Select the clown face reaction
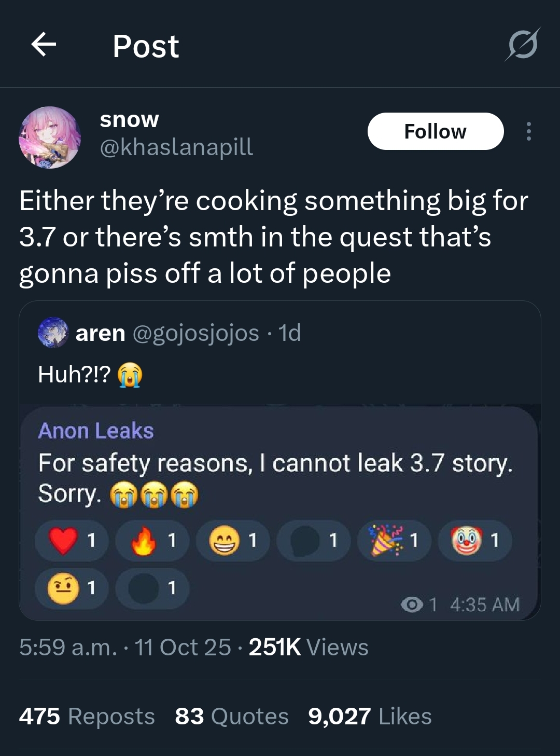 point(475,541)
